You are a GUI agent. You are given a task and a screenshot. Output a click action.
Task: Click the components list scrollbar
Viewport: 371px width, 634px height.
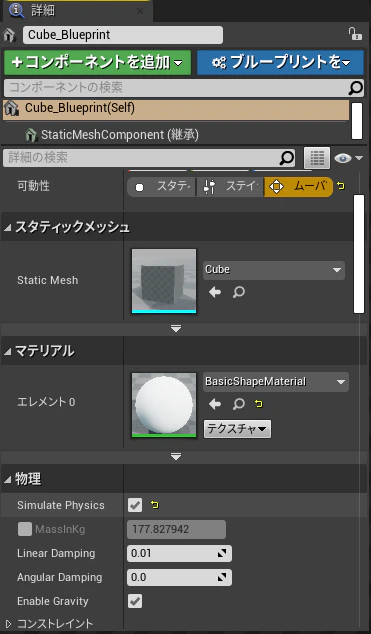(357, 121)
